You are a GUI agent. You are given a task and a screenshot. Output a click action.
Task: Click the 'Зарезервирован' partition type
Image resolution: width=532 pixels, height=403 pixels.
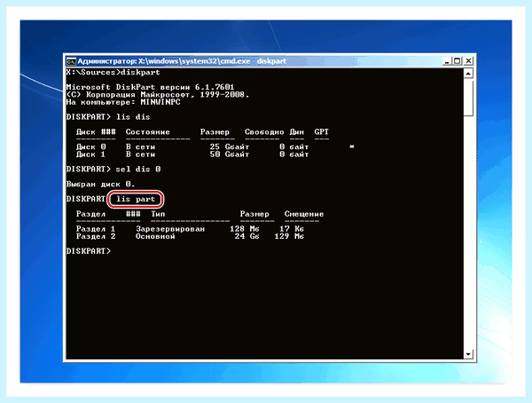pyautogui.click(x=170, y=229)
